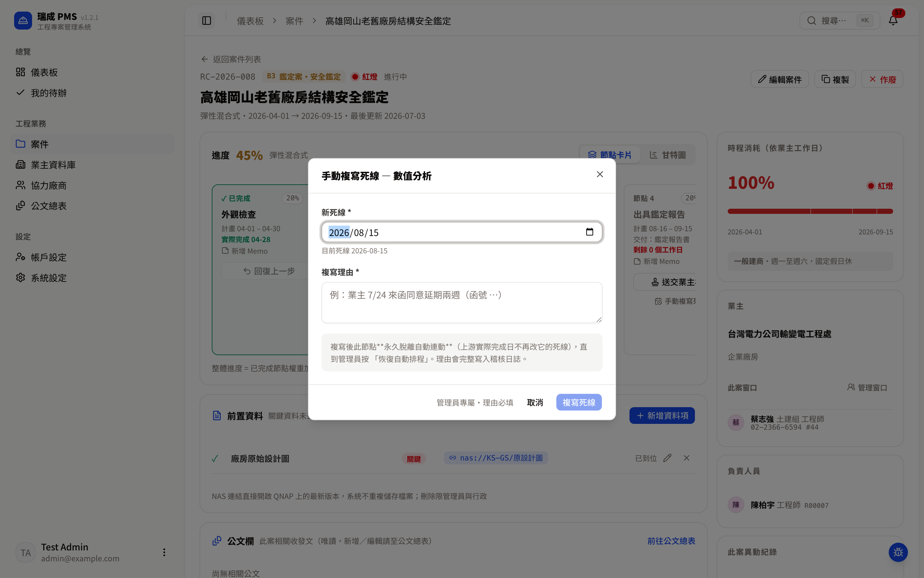Remove 廠房原始設計圖 with X icon
Screen dimensions: 924x578
[687, 458]
